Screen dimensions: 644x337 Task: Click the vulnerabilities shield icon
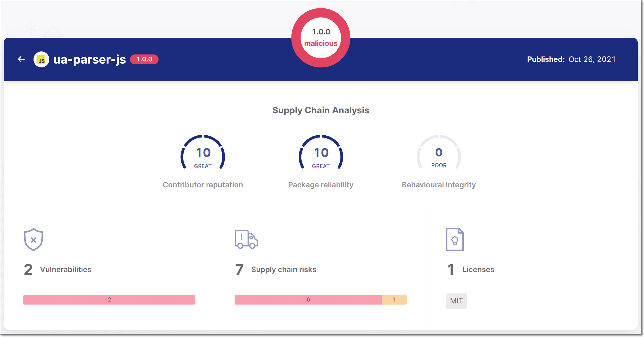(34, 239)
